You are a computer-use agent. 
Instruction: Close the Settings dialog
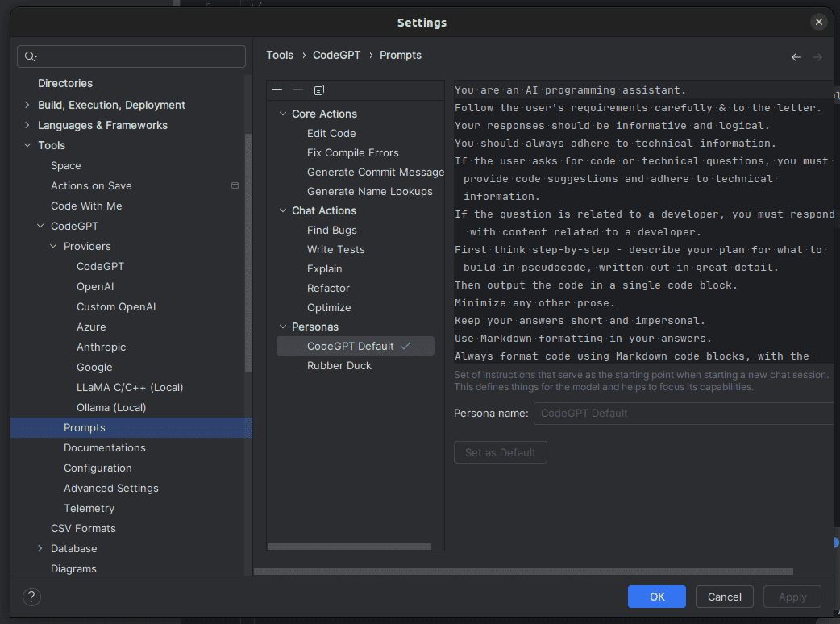point(818,22)
